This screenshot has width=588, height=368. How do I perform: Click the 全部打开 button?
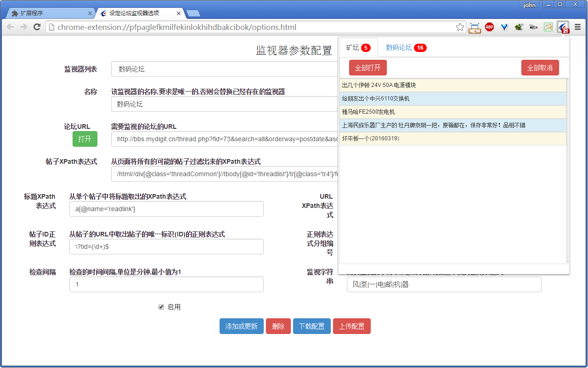pos(368,68)
